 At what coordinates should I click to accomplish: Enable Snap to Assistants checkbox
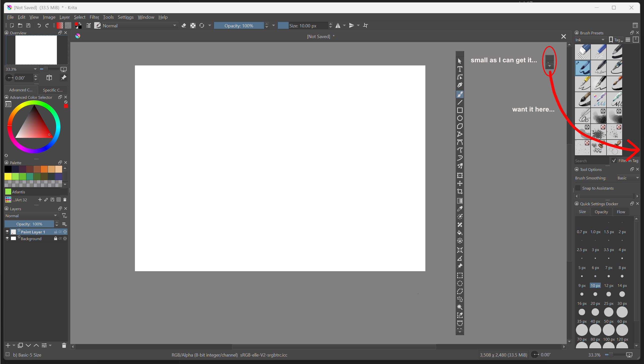point(578,188)
